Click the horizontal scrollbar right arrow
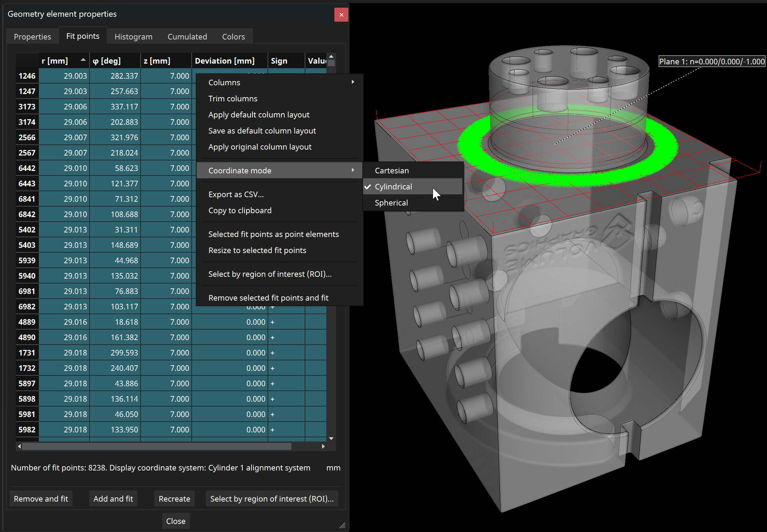 (324, 446)
